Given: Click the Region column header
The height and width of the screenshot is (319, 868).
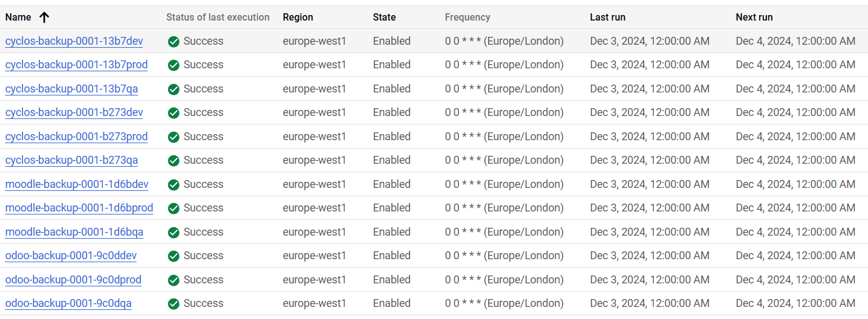Looking at the screenshot, I should coord(299,18).
